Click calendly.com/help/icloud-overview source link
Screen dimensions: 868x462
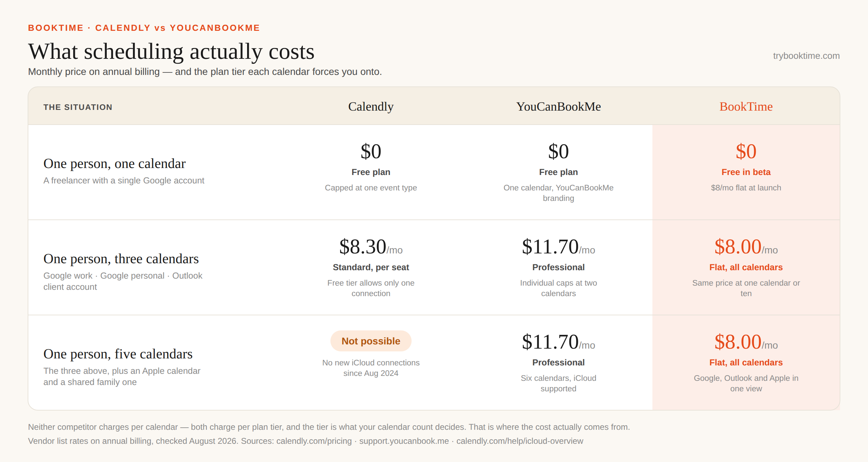[520, 441]
